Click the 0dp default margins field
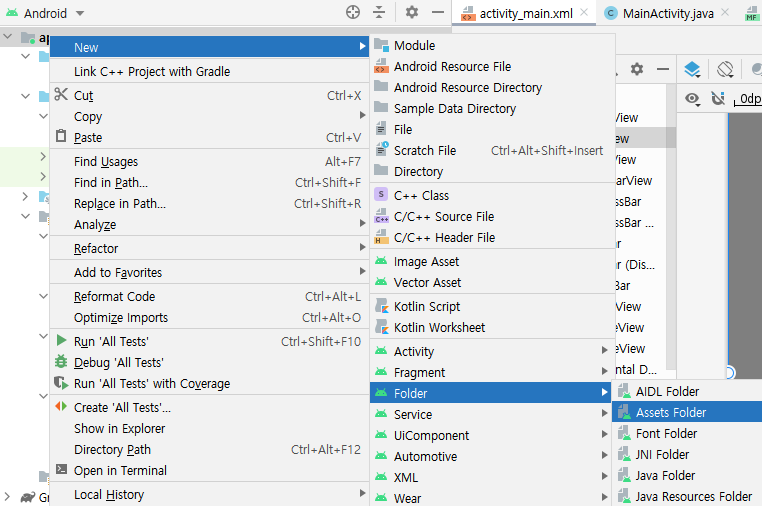The width and height of the screenshot is (762, 506). [748, 99]
